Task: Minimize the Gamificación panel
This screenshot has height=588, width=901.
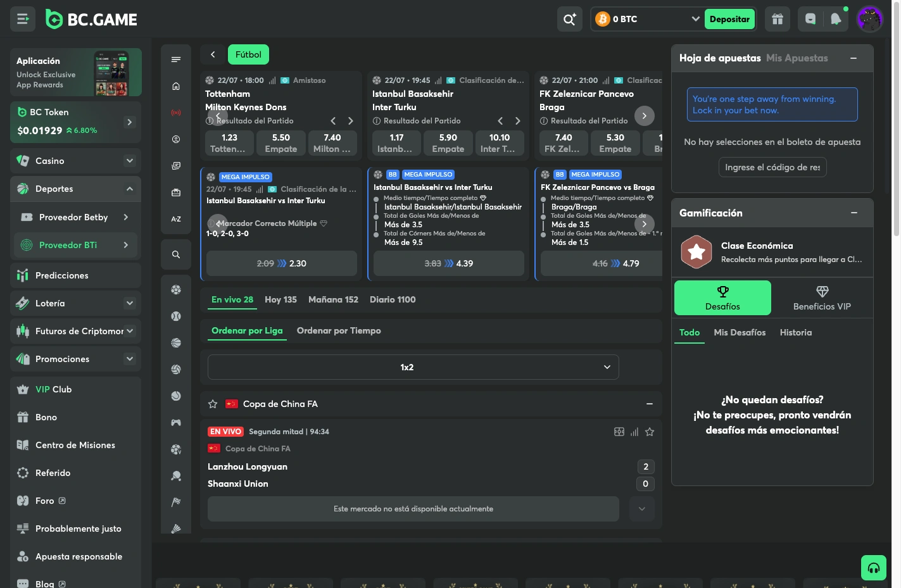Action: point(854,213)
